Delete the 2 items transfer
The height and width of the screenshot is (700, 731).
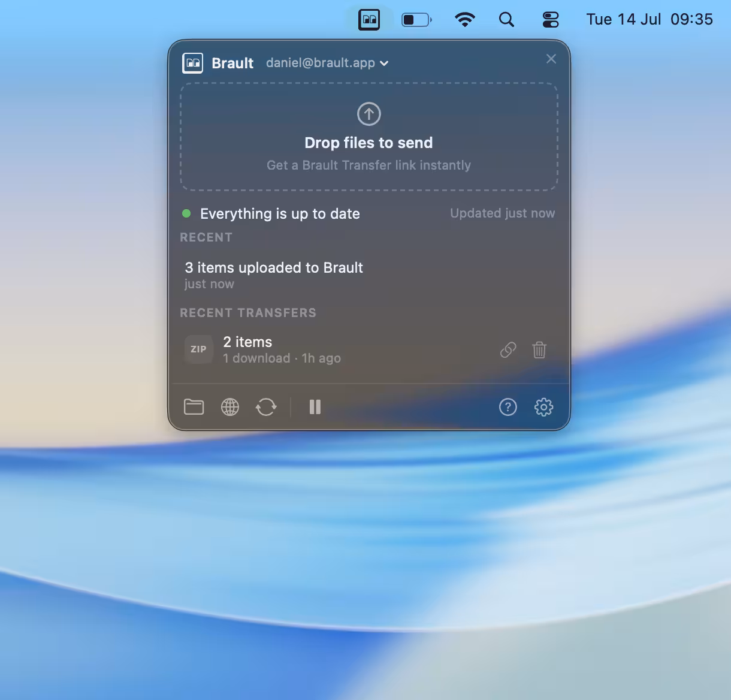(x=539, y=350)
